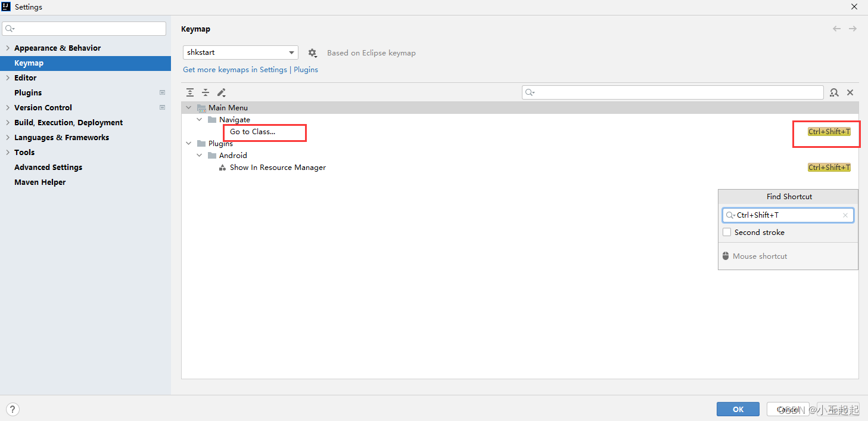Expand the Tools settings section
This screenshot has width=868, height=421.
click(7, 152)
